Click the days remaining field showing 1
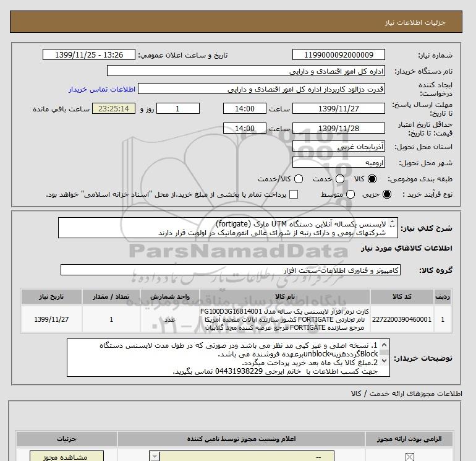 (178, 108)
